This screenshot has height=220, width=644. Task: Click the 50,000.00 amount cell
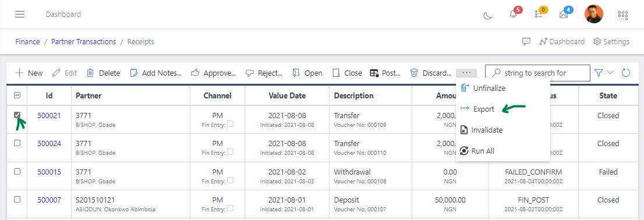pyautogui.click(x=450, y=204)
